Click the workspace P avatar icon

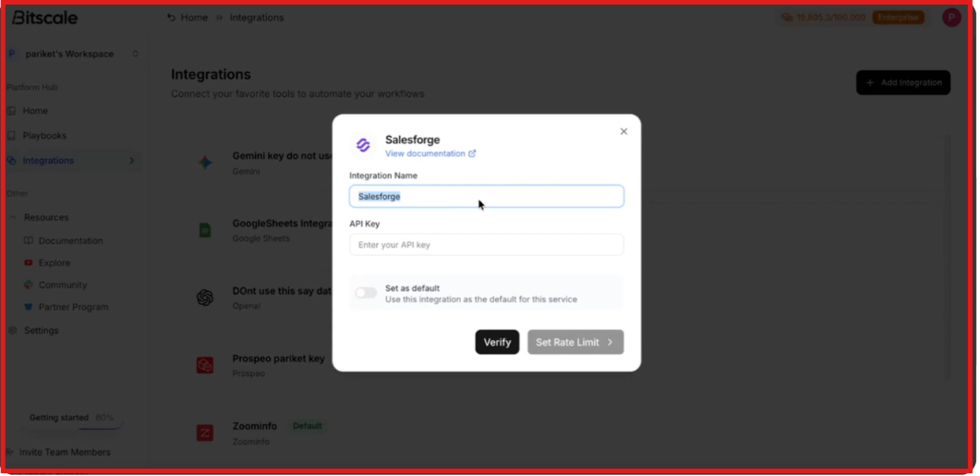(x=12, y=54)
